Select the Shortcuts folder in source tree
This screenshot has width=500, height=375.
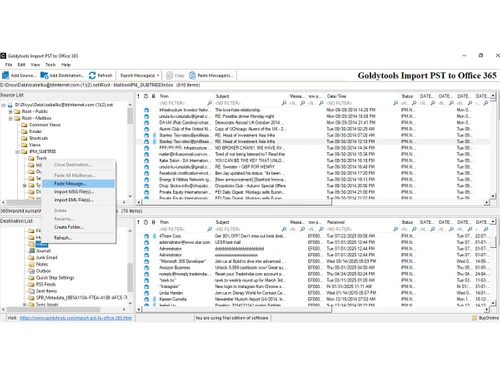click(38, 138)
